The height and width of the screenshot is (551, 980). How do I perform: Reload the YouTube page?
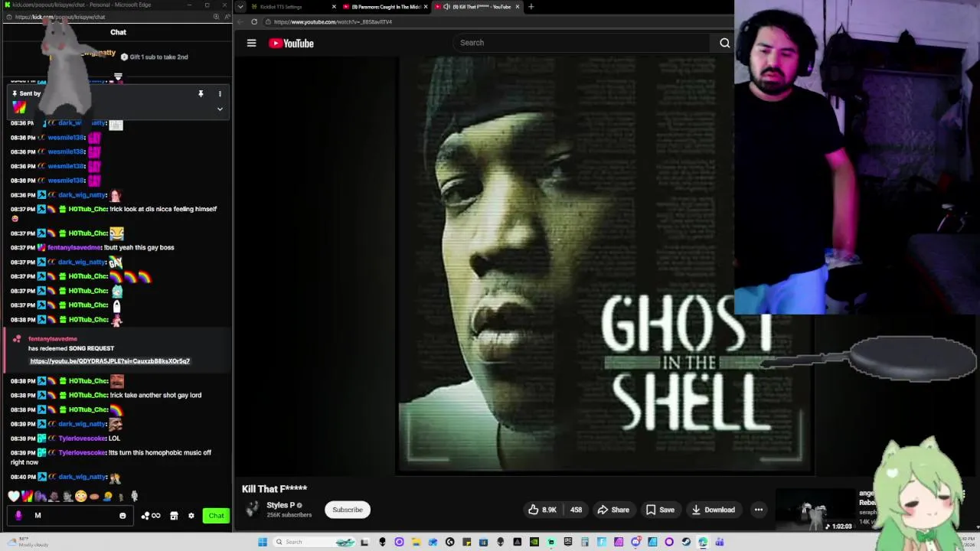coord(254,21)
